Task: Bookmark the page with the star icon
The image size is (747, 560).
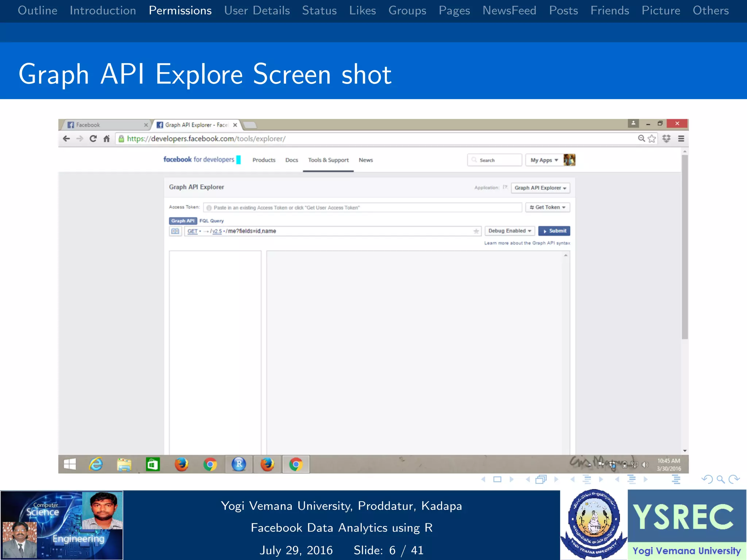Action: click(652, 139)
